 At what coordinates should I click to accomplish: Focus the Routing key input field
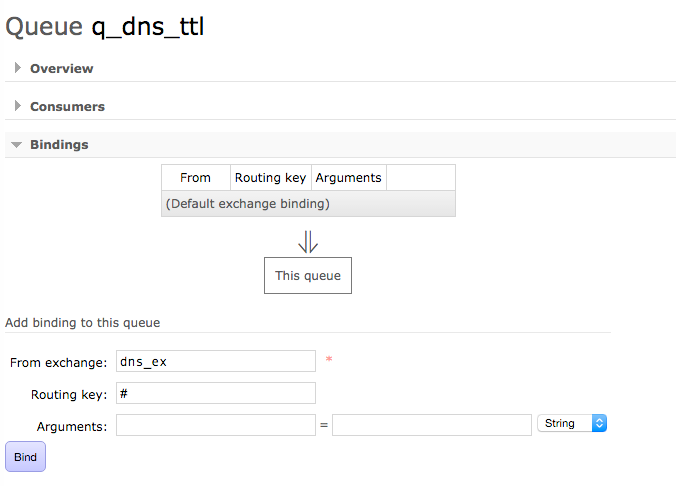click(216, 393)
